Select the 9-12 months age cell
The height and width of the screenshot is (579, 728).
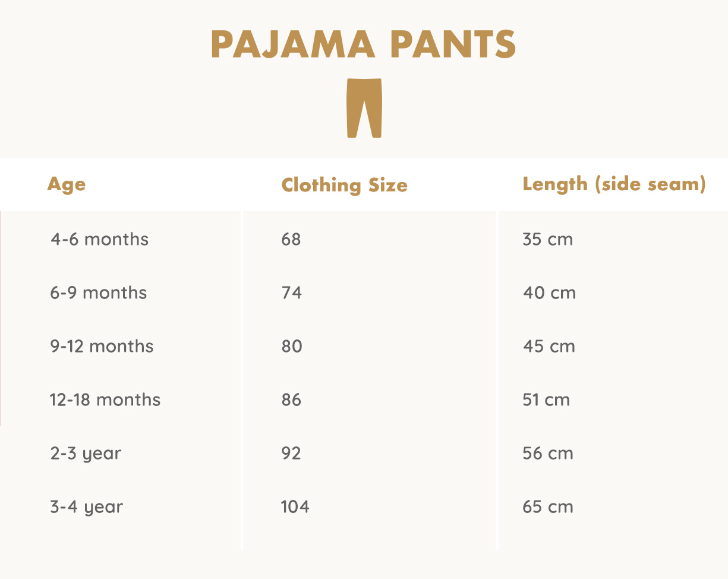102,347
